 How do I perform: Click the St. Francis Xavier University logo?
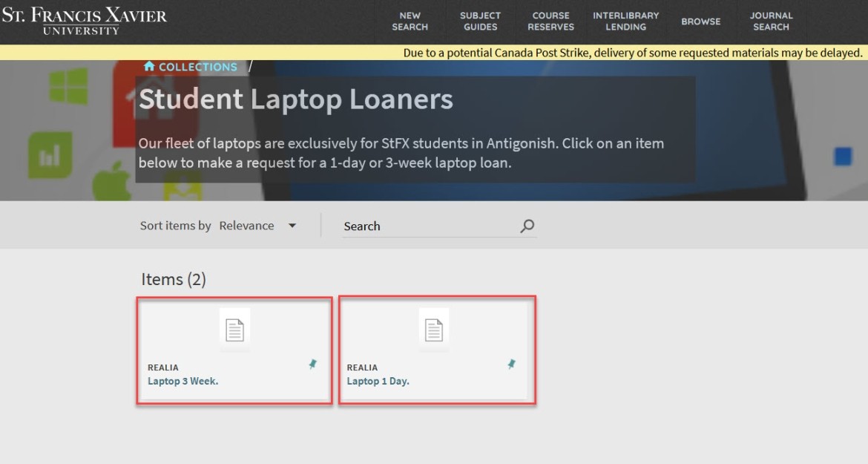tap(85, 21)
